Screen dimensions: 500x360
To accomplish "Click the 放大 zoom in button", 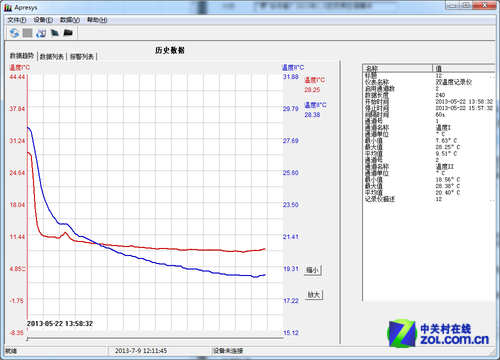I will pos(314,295).
